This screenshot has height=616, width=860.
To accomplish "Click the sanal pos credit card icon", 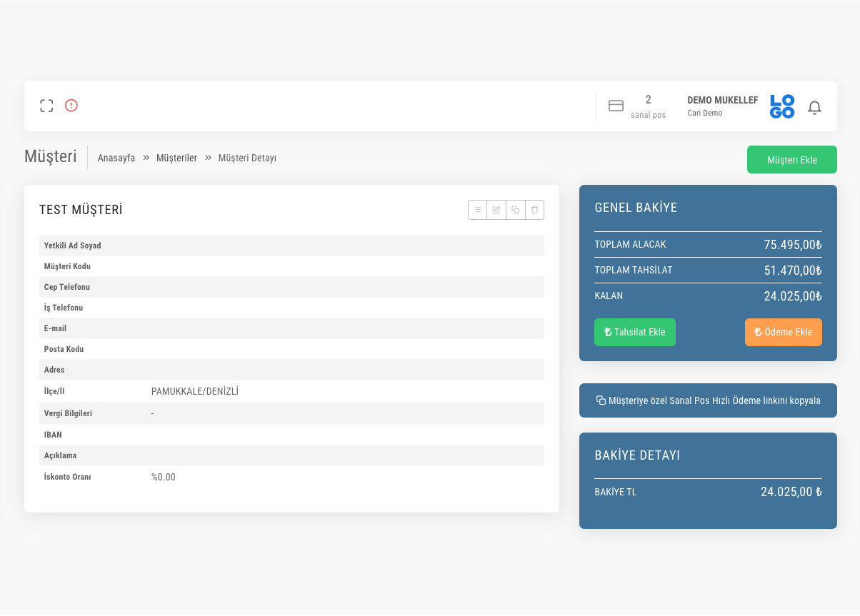I will 616,106.
